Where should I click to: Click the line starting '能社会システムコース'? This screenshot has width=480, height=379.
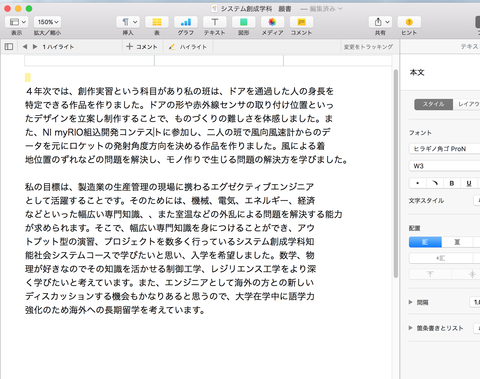pos(170,255)
